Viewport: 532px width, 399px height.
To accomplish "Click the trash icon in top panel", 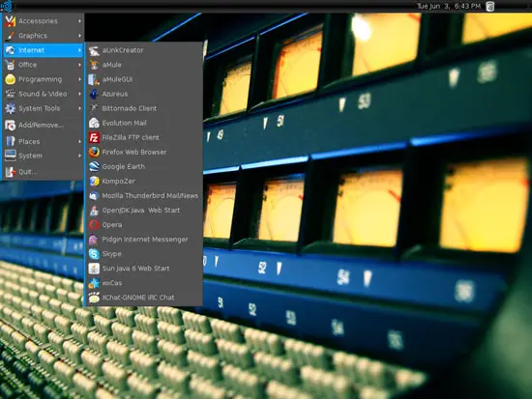I will 490,6.
